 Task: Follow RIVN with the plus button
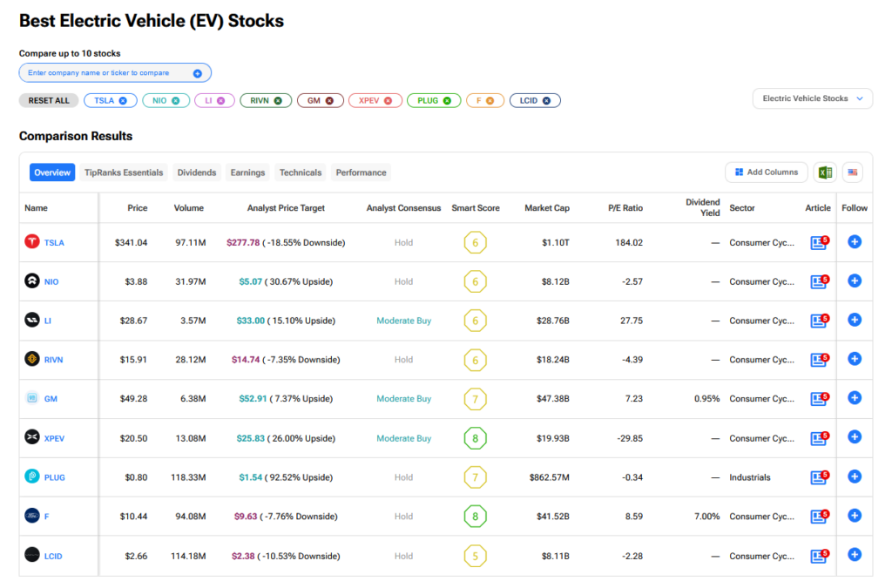tap(855, 359)
